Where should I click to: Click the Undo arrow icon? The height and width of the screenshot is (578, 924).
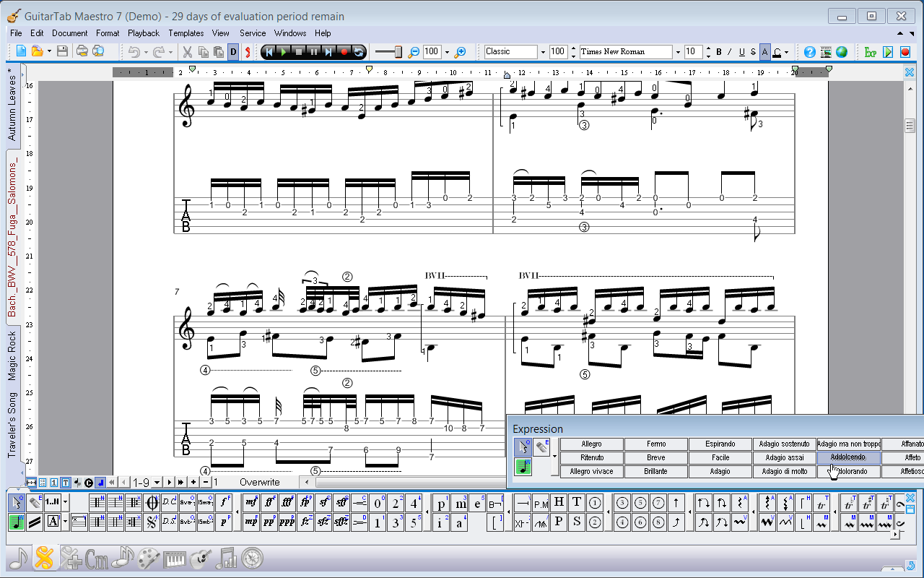pyautogui.click(x=134, y=52)
